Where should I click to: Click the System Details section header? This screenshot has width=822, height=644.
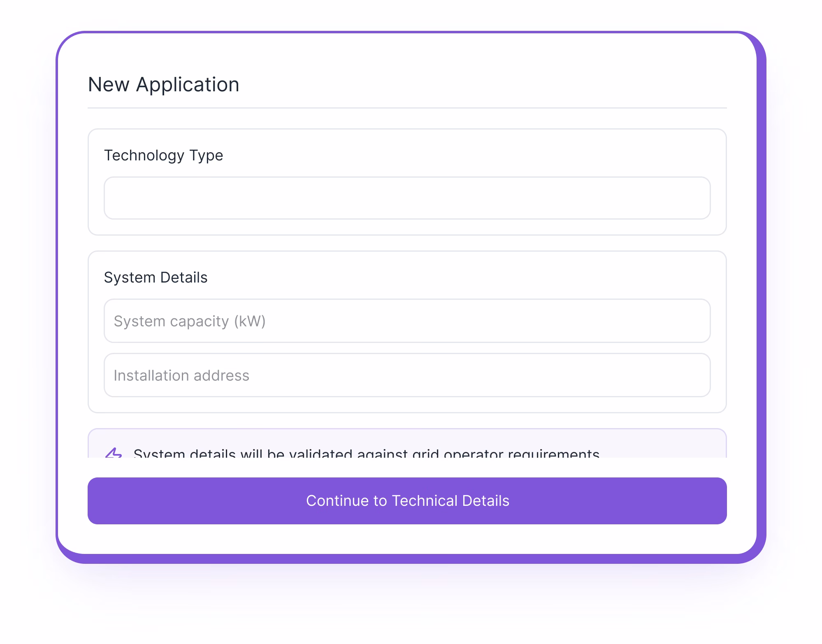156,278
